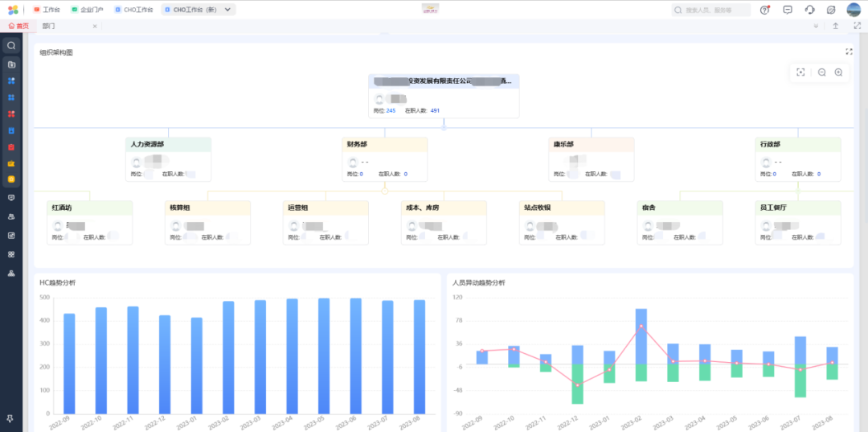Open customer service headset icon
This screenshot has height=432, width=868.
[x=809, y=10]
